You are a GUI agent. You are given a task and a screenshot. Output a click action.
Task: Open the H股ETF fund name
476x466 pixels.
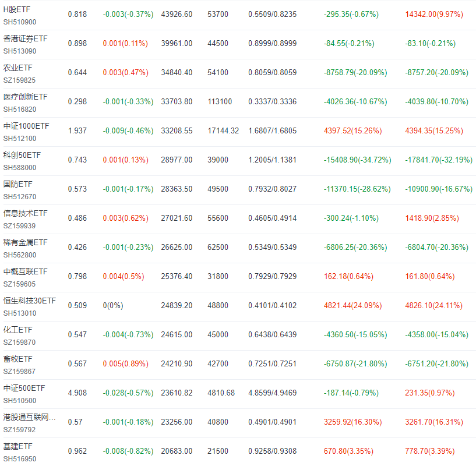[x=17, y=9]
